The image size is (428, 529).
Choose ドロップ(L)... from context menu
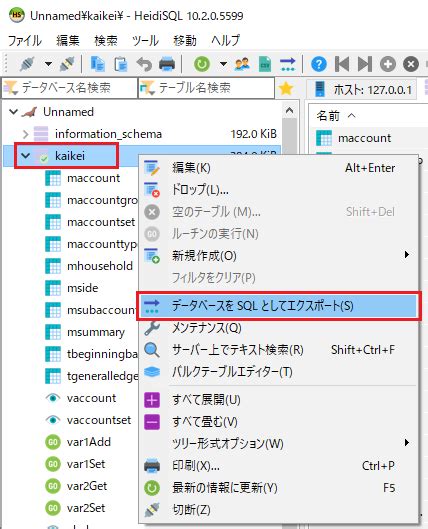pos(279,190)
